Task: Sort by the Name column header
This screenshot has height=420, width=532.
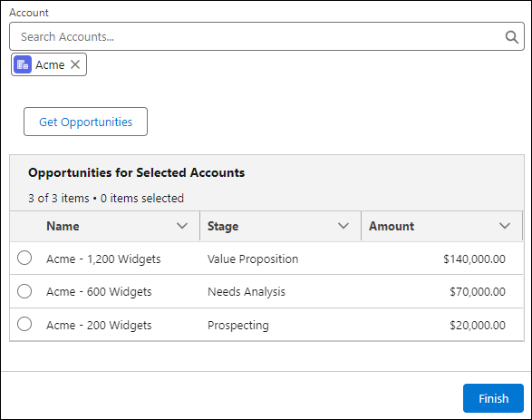Action: (63, 226)
